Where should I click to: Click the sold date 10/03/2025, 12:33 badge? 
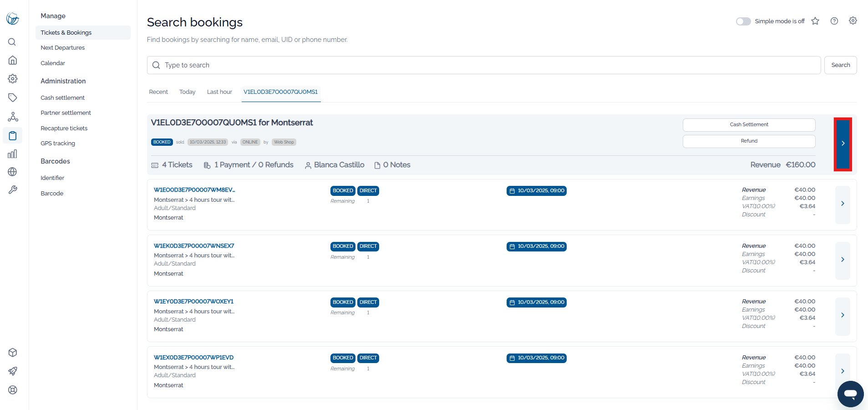click(208, 142)
